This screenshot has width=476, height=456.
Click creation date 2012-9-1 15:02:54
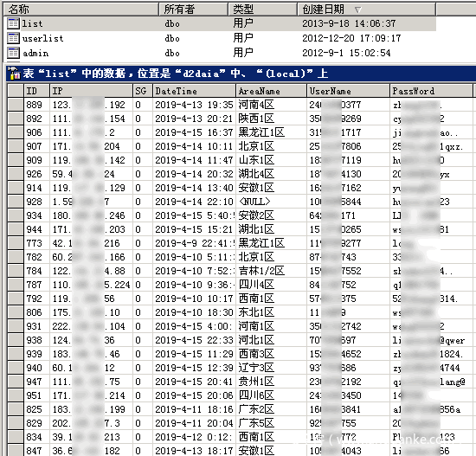346,53
